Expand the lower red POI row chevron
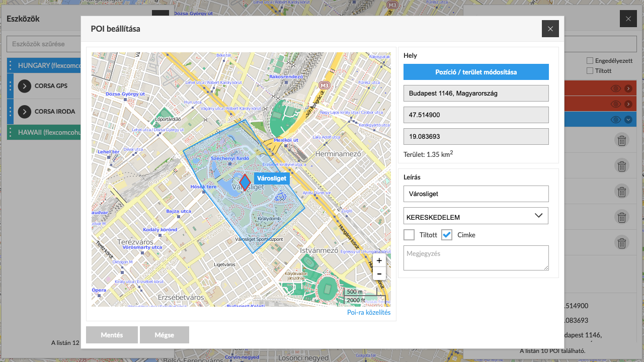Viewport: 644px width, 362px height. (x=628, y=104)
